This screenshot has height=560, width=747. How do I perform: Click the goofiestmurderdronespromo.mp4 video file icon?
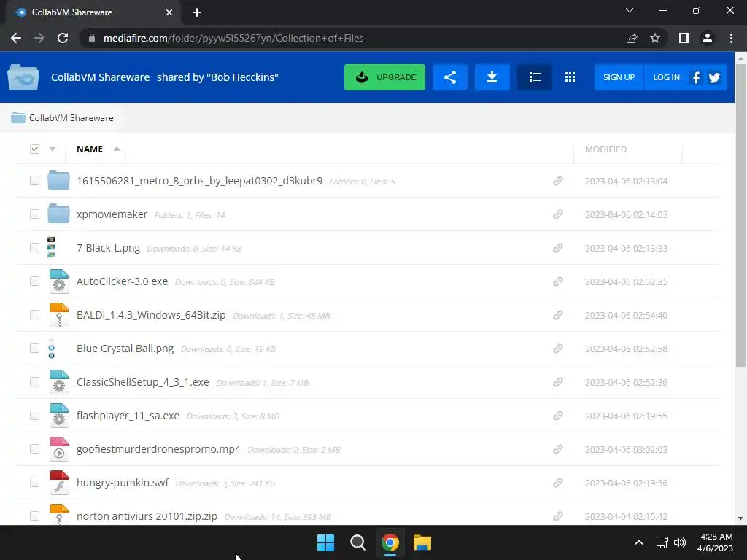(59, 449)
